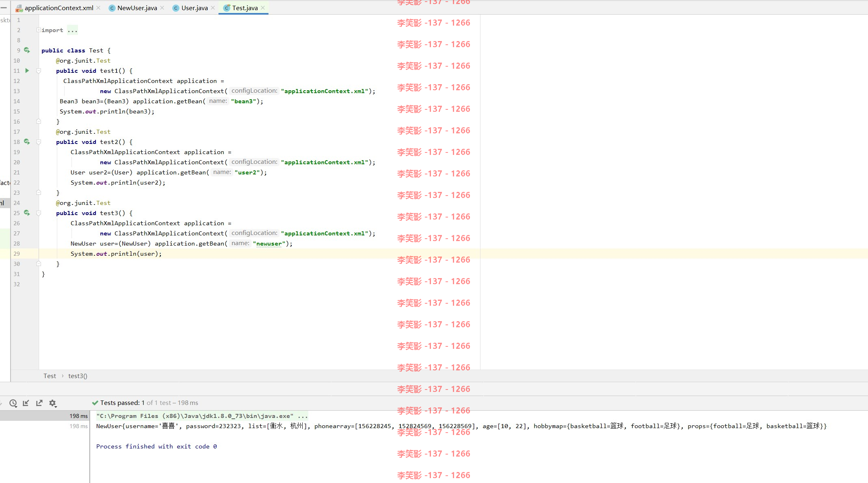This screenshot has height=483, width=868.
Task: Click the Test breadcrumb
Action: coord(50,376)
